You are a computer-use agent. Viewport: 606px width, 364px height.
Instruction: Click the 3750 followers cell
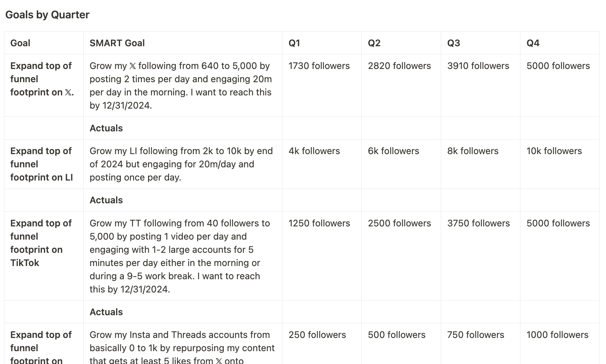click(x=481, y=256)
